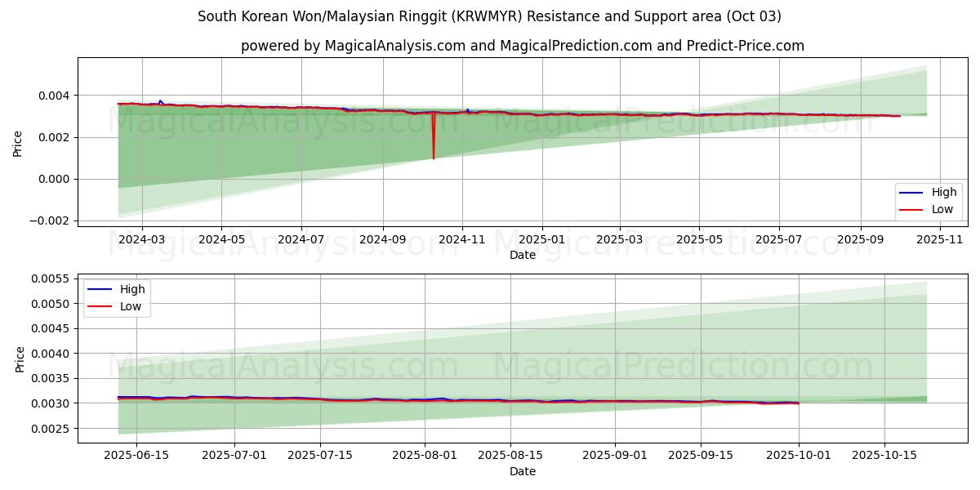Click the High legend label in bottom chart
This screenshot has height=490, width=980.
pos(131,289)
